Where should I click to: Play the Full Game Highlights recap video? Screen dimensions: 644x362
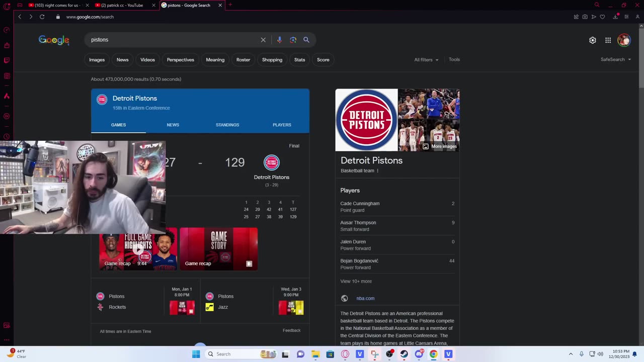pyautogui.click(x=138, y=249)
